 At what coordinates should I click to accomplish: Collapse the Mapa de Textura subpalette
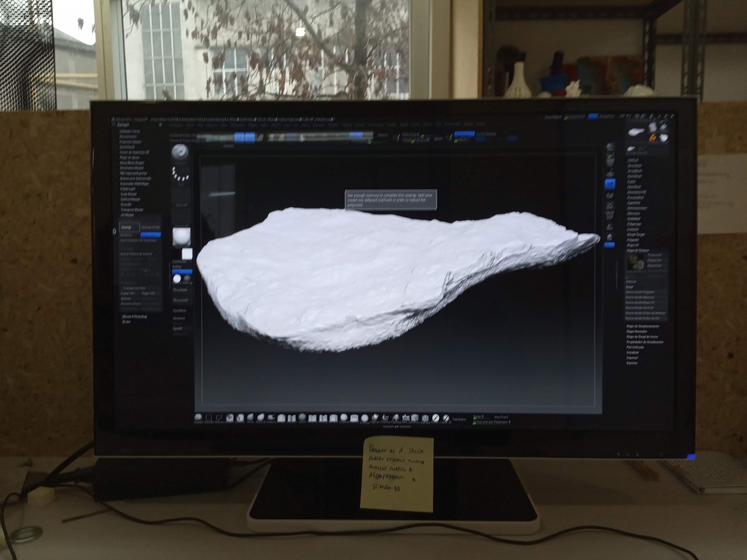click(x=638, y=250)
